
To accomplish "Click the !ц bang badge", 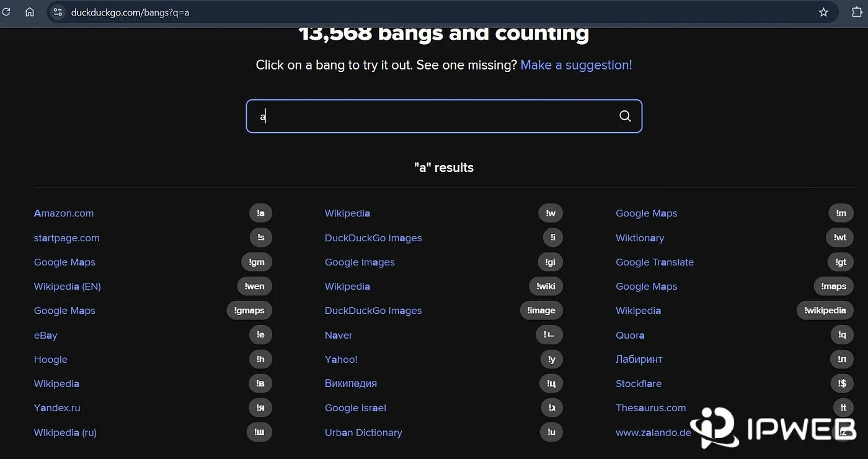I will tap(551, 383).
